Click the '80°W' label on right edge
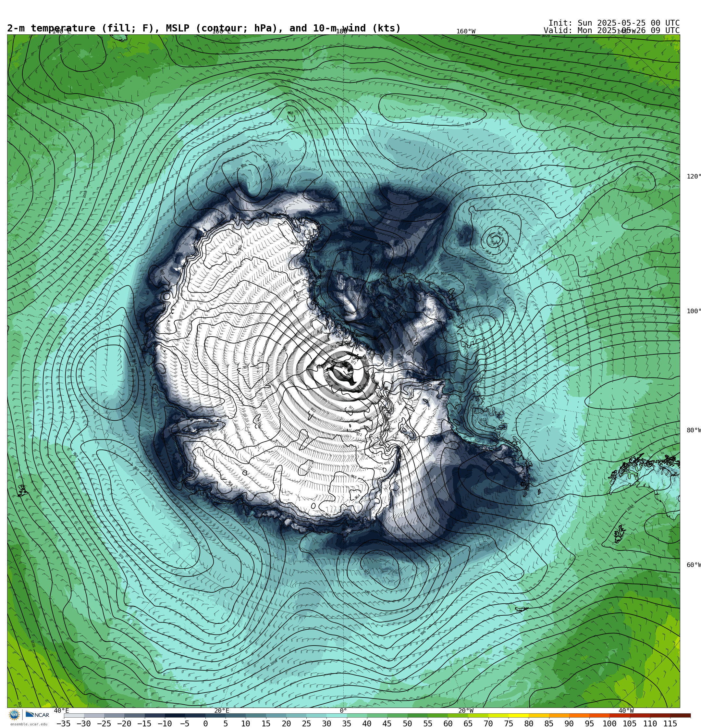The width and height of the screenshot is (701, 728). click(694, 430)
